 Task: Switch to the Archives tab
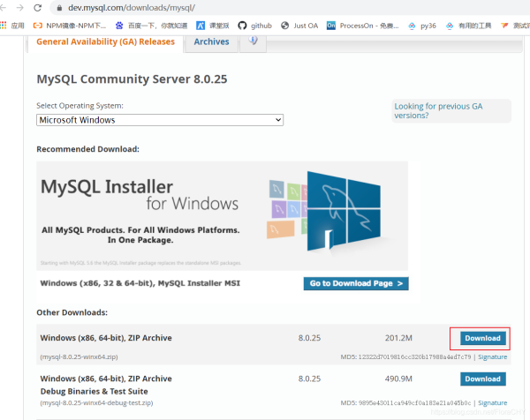(x=211, y=41)
